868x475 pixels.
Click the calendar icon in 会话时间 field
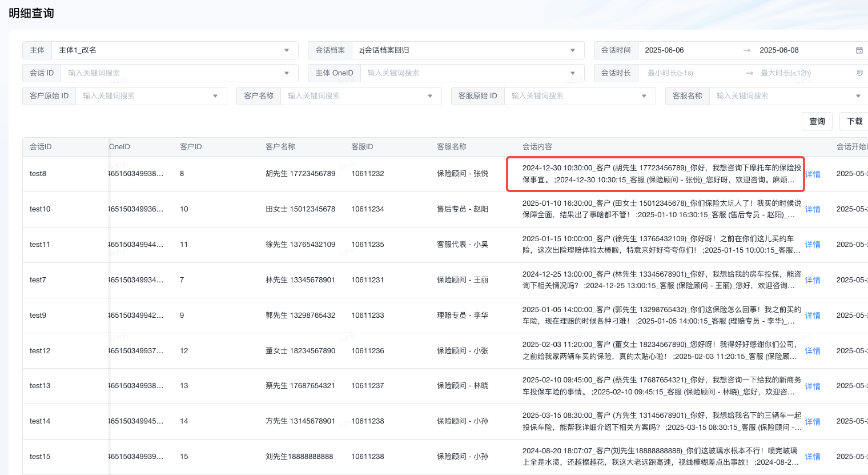(x=859, y=50)
